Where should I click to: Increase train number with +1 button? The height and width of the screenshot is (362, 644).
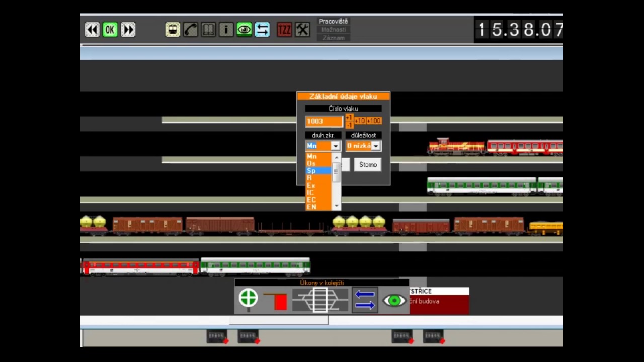(349, 117)
